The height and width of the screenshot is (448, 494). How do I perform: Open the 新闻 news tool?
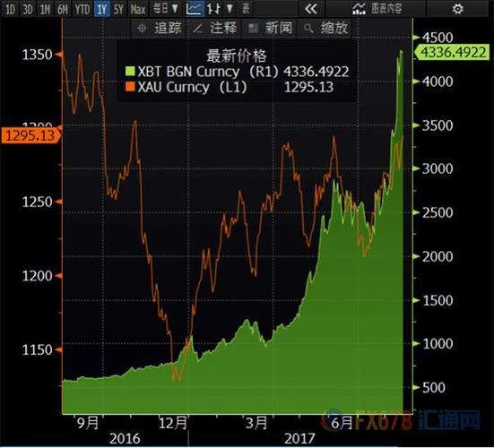coord(271,29)
